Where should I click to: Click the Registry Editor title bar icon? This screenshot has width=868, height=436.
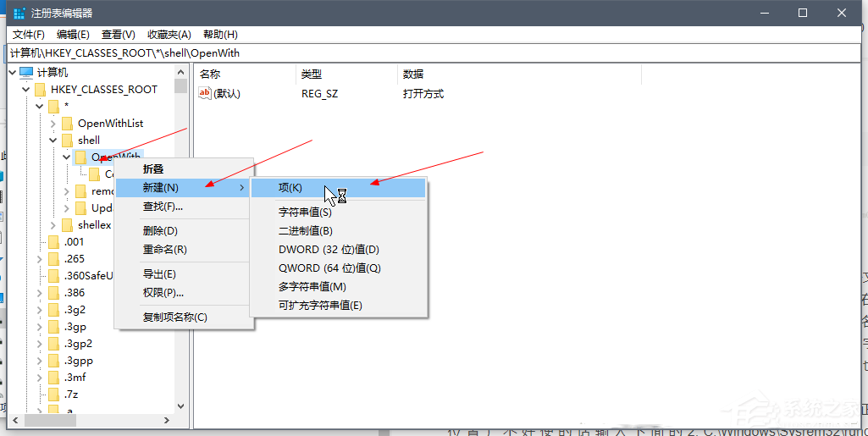tap(19, 13)
